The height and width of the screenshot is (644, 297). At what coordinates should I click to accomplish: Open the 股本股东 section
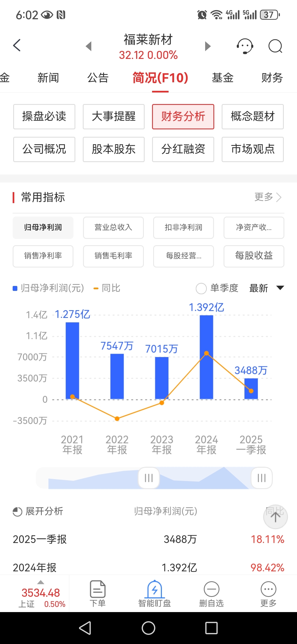coord(114,149)
